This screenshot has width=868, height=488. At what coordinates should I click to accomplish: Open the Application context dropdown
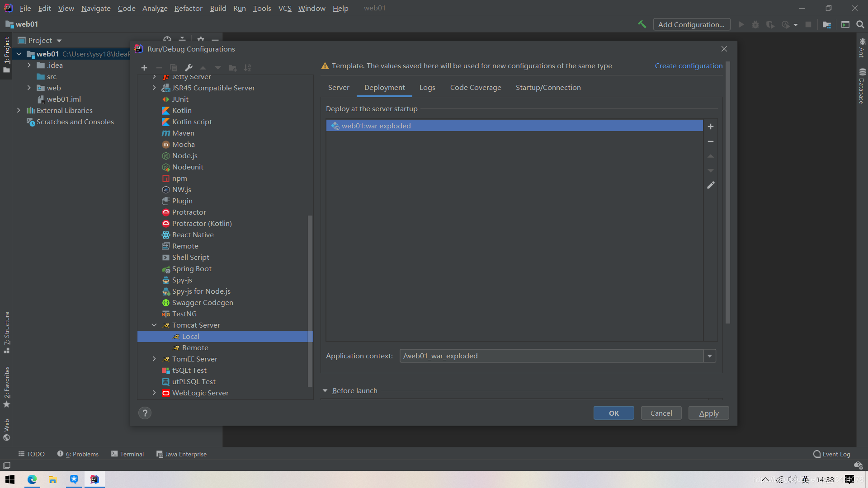click(x=709, y=356)
